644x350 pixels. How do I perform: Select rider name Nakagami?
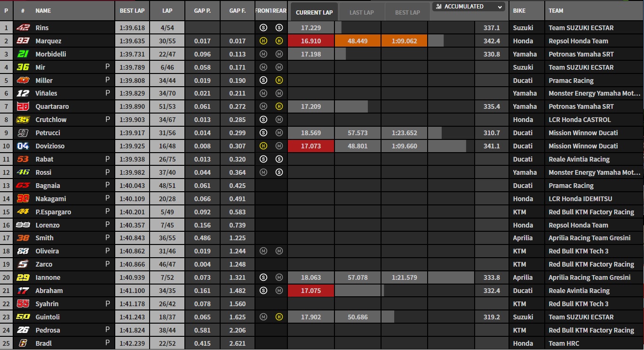click(51, 199)
